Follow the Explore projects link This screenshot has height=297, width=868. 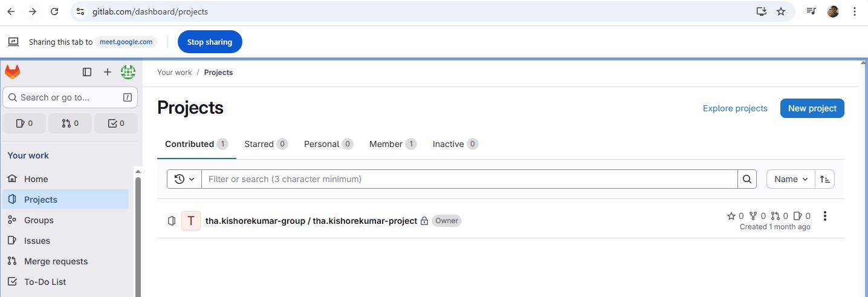[735, 108]
